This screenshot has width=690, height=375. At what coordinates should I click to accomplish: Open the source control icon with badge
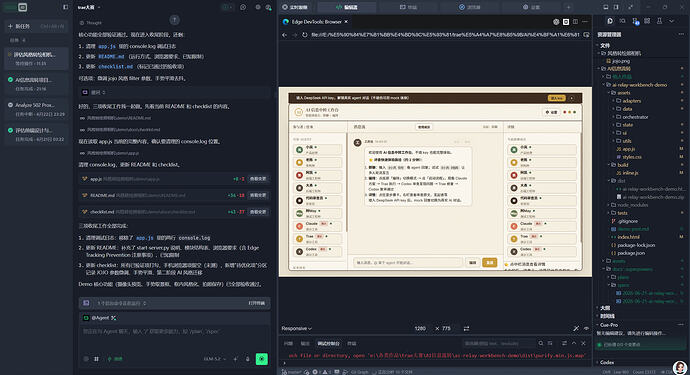[635, 21]
